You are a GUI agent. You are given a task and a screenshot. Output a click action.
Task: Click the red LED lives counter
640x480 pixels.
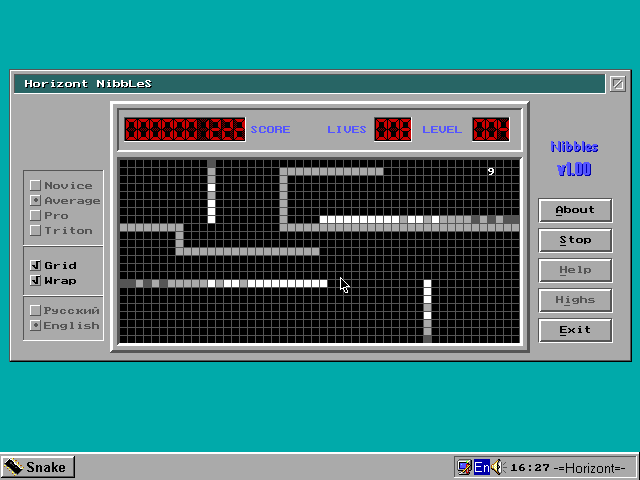coord(392,129)
